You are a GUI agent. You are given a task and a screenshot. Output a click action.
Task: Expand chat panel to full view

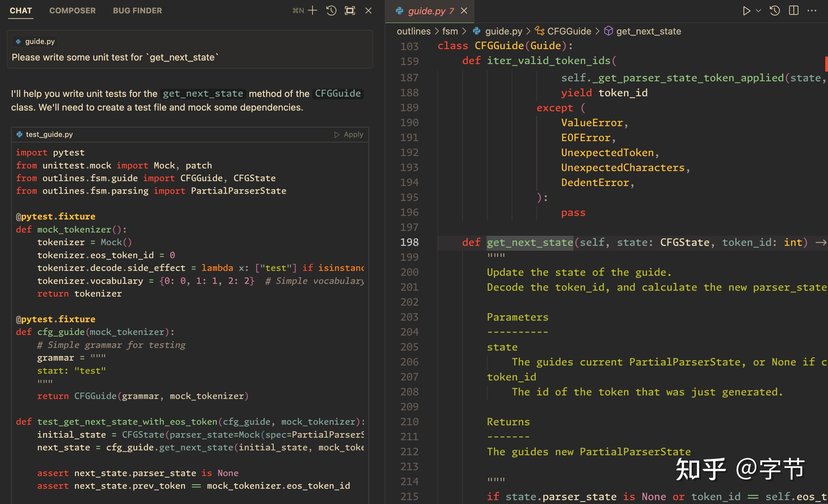coord(350,11)
